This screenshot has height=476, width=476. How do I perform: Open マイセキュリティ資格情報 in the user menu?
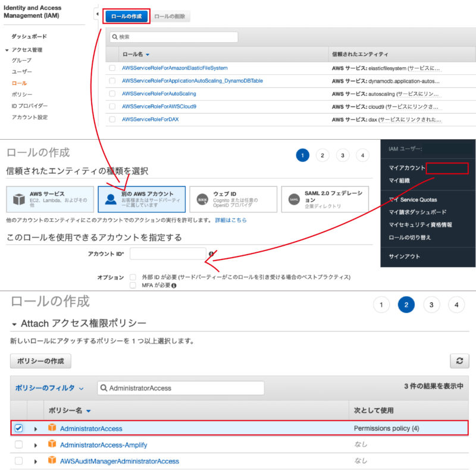(421, 225)
